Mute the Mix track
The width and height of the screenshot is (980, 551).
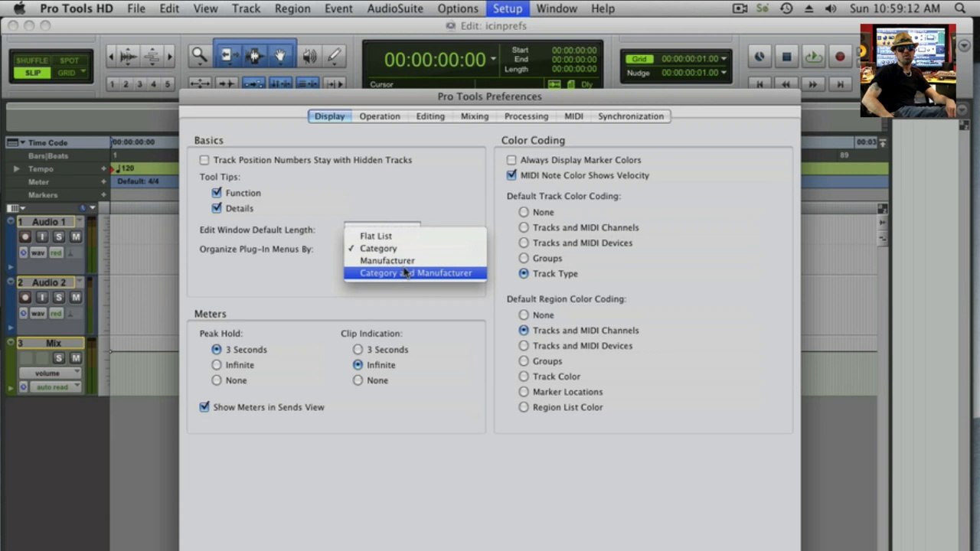coord(75,357)
